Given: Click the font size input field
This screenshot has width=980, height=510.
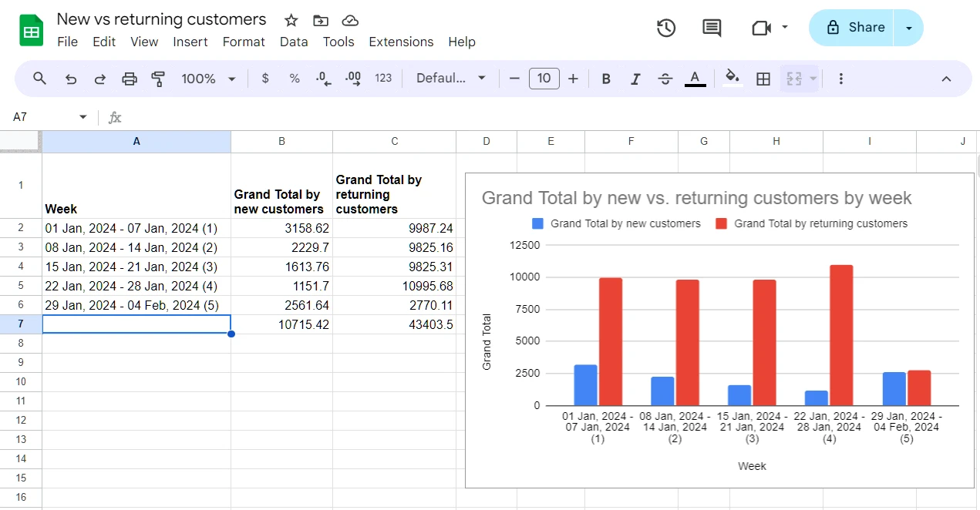Looking at the screenshot, I should [544, 79].
